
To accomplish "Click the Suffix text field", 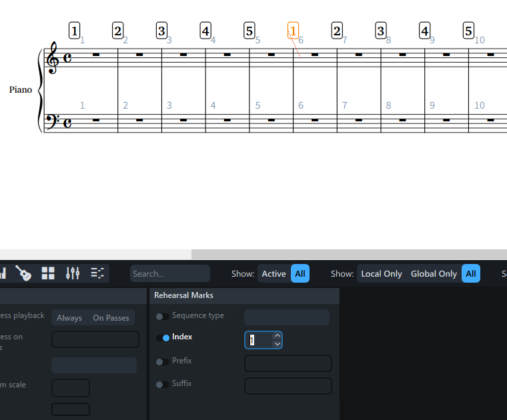I will tap(288, 386).
